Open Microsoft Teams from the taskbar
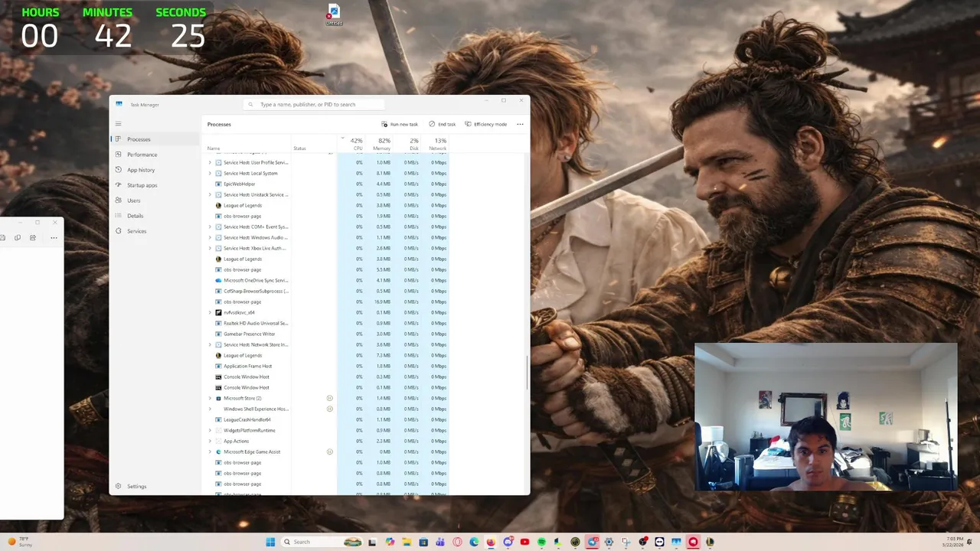 [440, 542]
